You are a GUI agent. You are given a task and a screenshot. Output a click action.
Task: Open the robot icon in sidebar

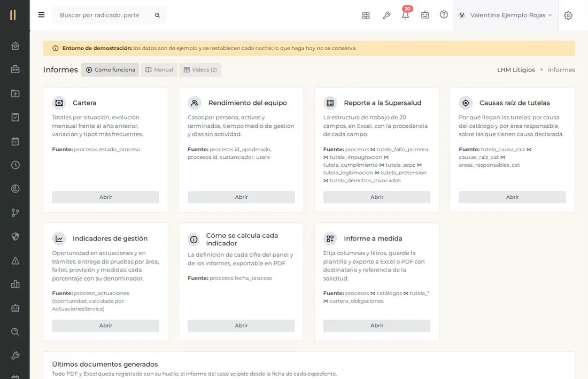(15, 308)
